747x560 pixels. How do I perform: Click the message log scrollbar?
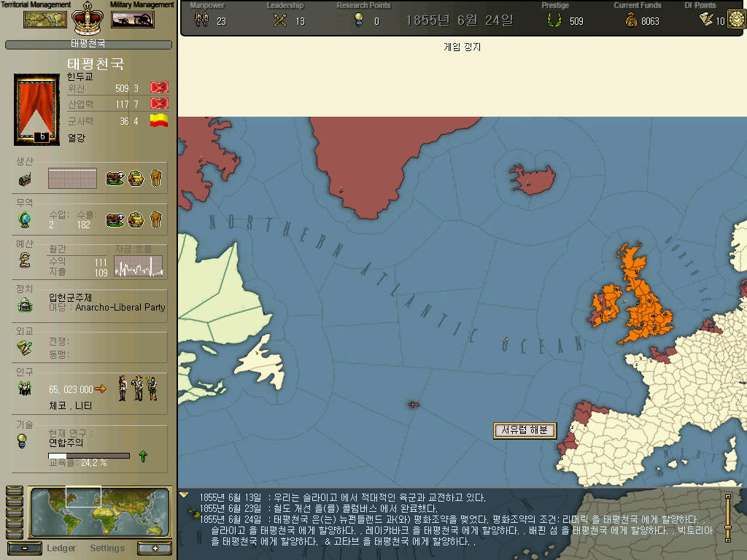(727, 518)
